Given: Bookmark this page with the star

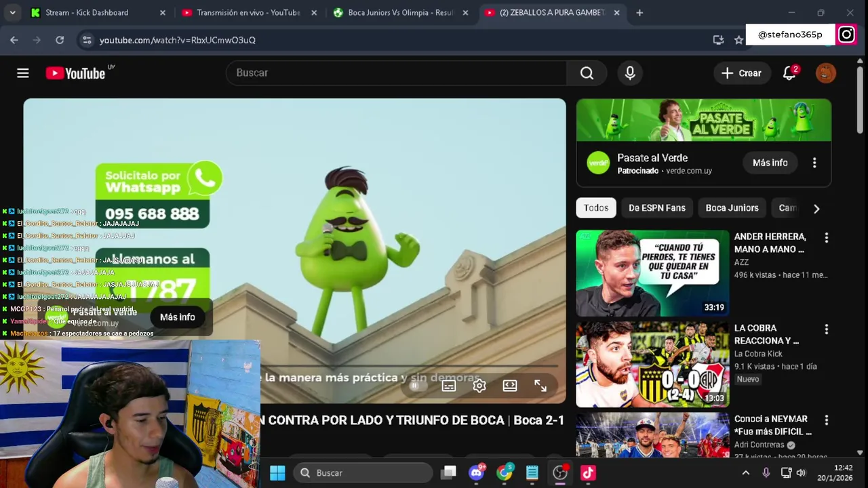Looking at the screenshot, I should (738, 40).
